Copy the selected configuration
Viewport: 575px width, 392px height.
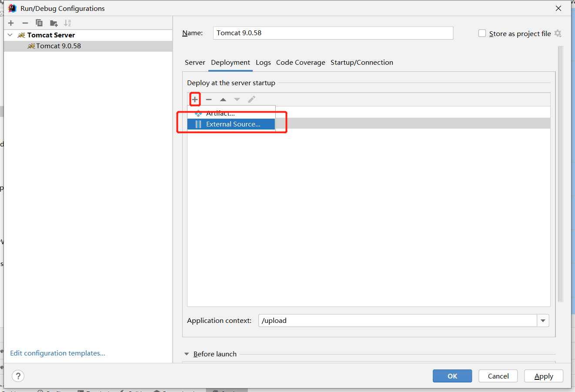(x=39, y=23)
